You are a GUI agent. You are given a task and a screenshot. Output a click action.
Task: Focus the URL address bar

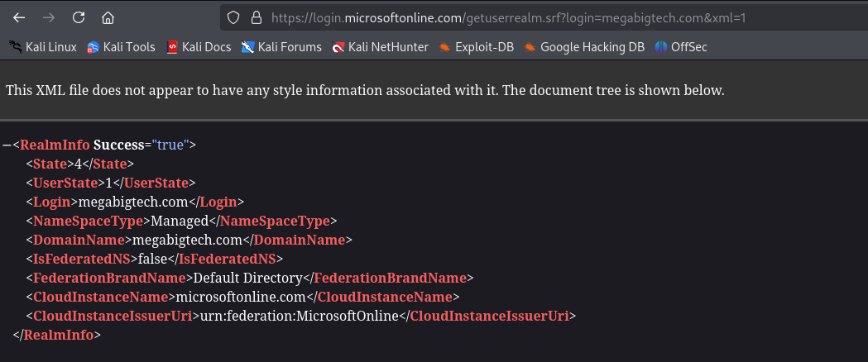point(543,18)
